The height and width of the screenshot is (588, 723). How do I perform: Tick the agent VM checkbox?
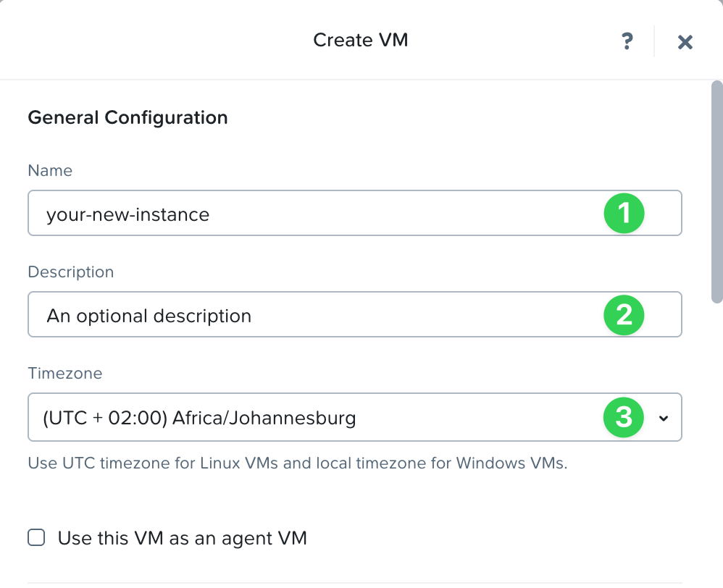coord(36,538)
